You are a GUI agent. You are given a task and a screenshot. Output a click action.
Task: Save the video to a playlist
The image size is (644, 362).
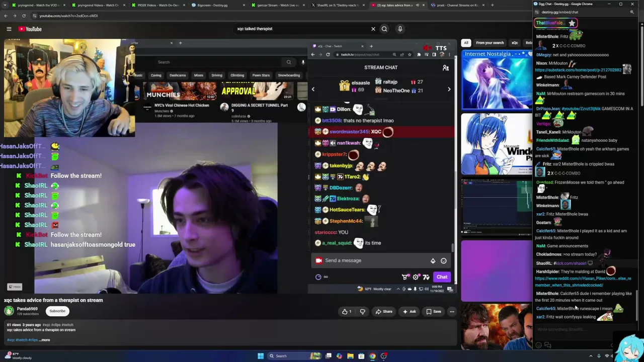pos(433,312)
